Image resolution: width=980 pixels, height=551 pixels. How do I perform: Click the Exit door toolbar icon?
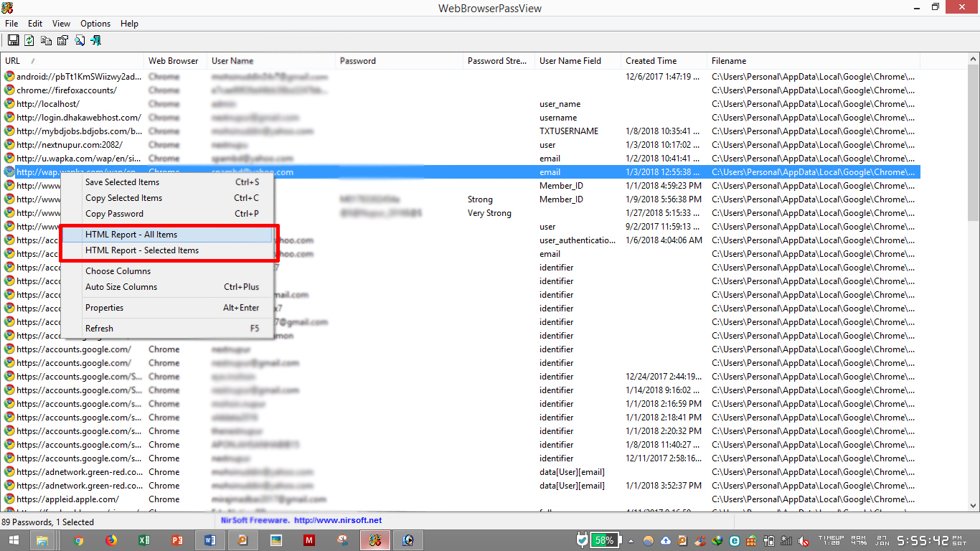(x=95, y=40)
